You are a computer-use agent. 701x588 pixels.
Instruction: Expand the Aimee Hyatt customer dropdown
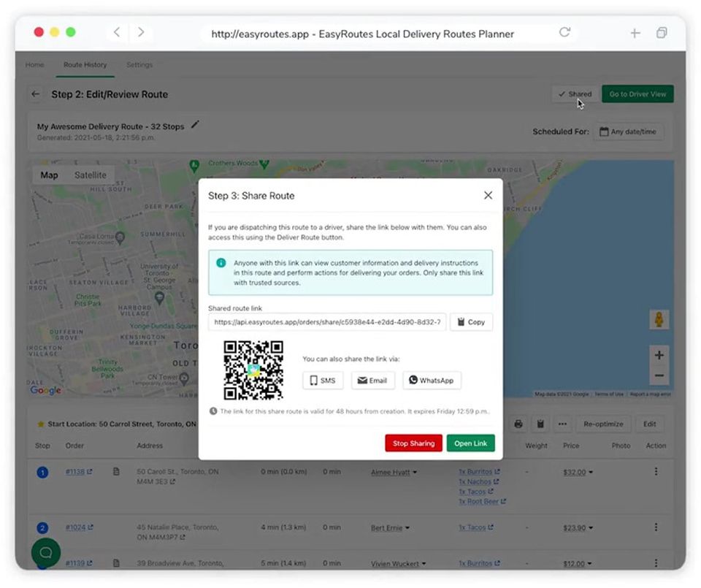click(x=394, y=472)
